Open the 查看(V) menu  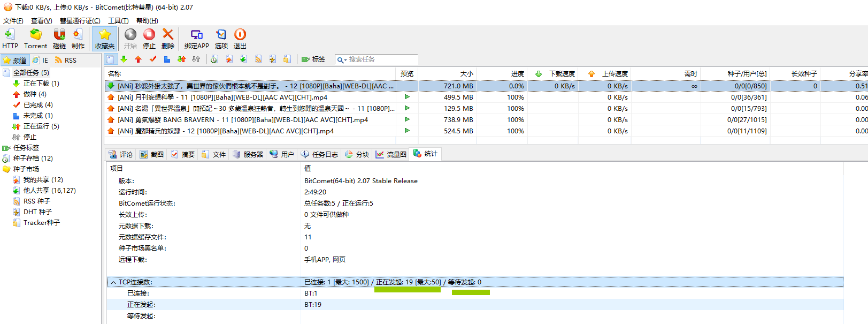point(41,21)
